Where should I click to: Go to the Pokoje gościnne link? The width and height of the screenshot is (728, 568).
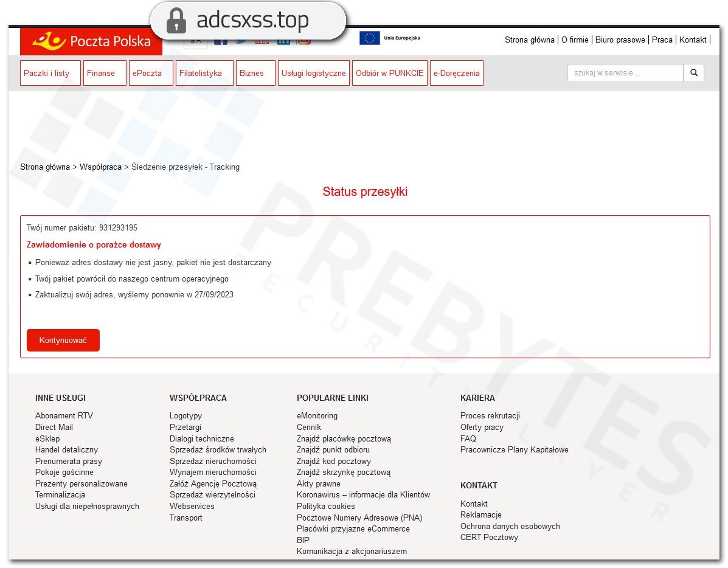[x=64, y=473]
